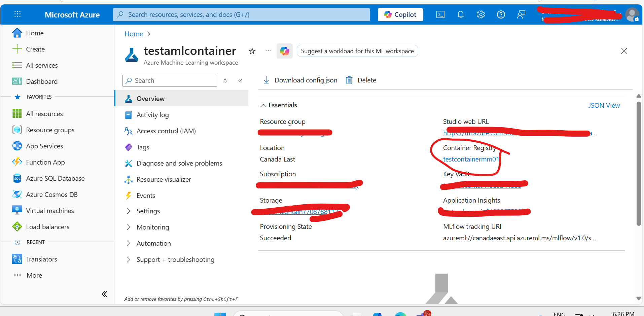Click the Virtual machines monitor icon
Screen dimensions: 644x316
(17, 210)
